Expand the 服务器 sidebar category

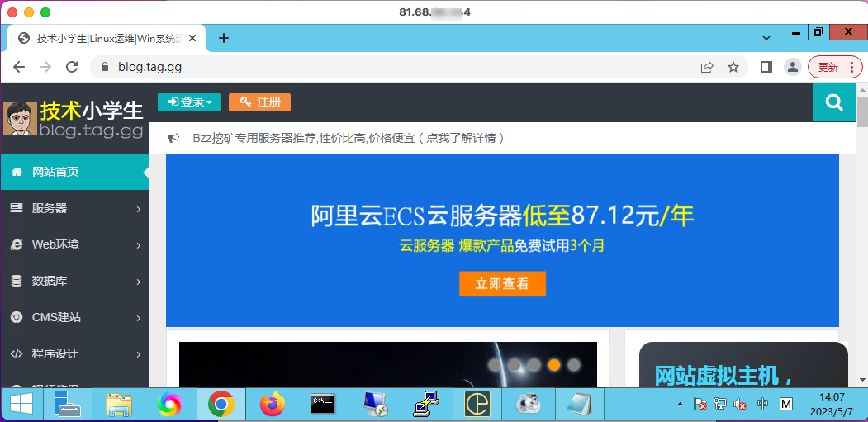74,209
